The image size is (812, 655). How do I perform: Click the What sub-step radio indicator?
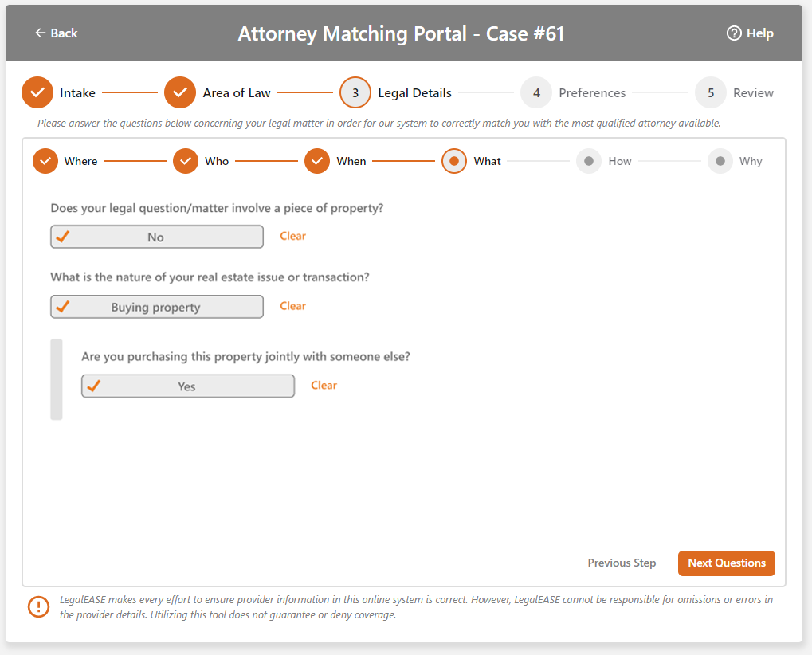[454, 161]
